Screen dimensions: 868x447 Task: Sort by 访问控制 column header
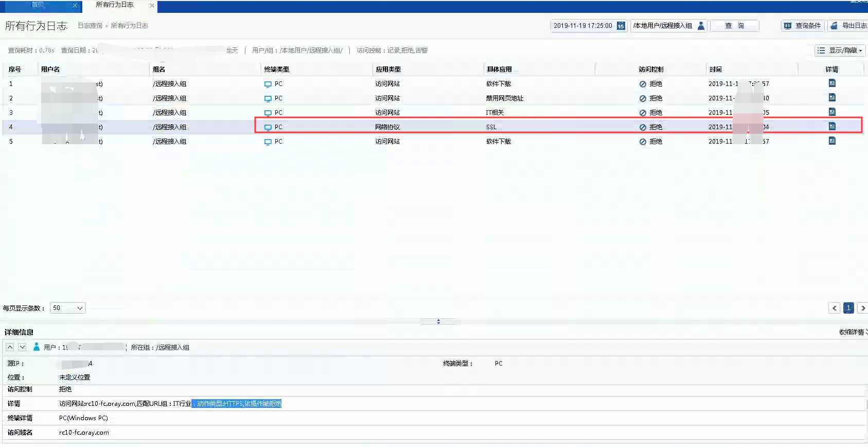click(x=651, y=70)
